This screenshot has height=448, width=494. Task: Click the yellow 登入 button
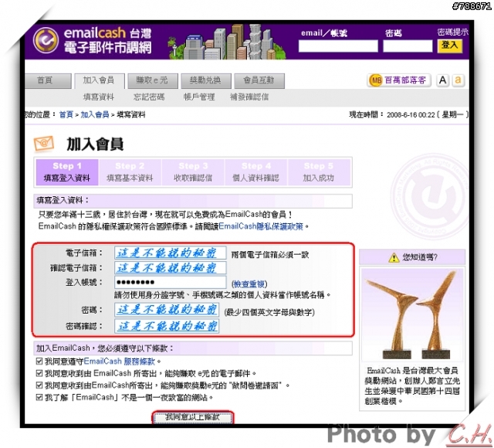pos(449,46)
